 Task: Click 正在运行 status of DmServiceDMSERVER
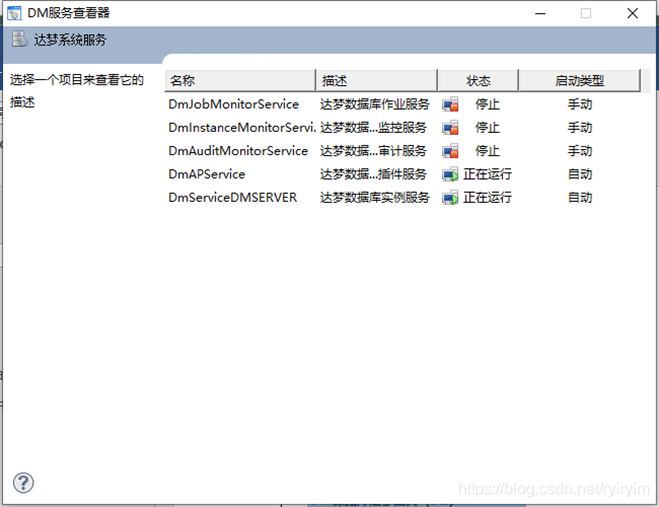487,197
